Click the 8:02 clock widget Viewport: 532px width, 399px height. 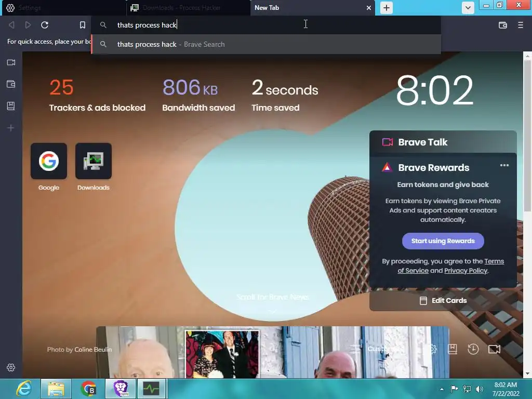click(435, 90)
